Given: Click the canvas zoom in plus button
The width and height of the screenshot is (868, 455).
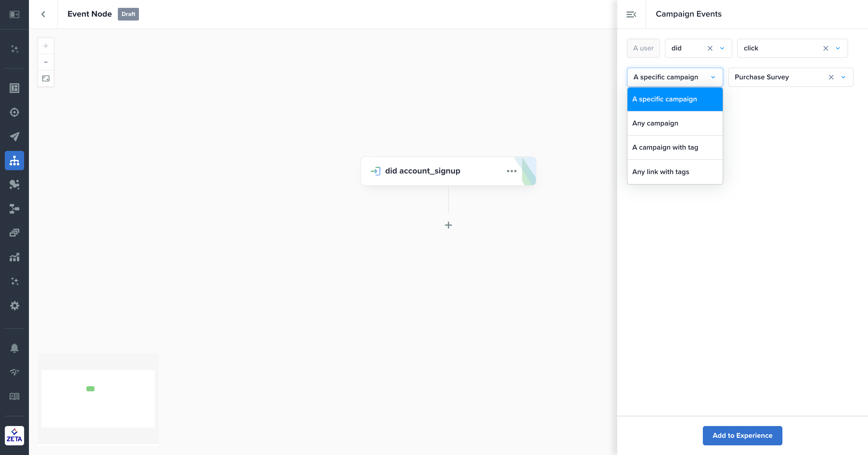Looking at the screenshot, I should [x=46, y=46].
